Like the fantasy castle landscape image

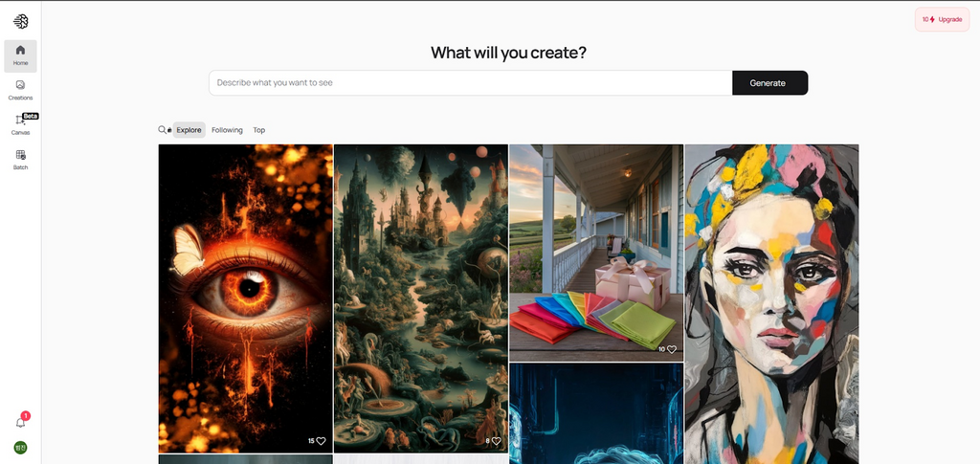(497, 441)
